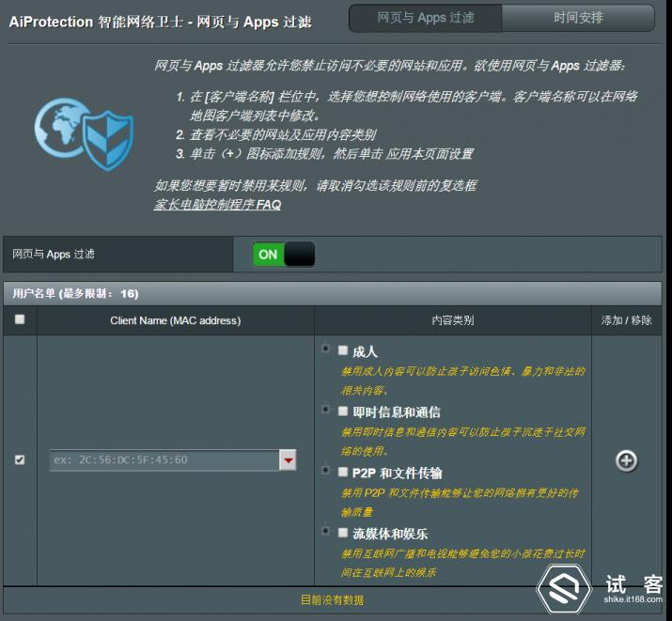Expand the 成人 category tree
Viewport: 672px width, 621px height.
click(x=326, y=349)
